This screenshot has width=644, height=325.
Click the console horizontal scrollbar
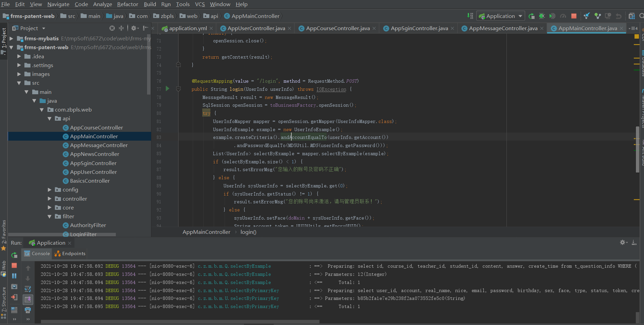[180, 322]
